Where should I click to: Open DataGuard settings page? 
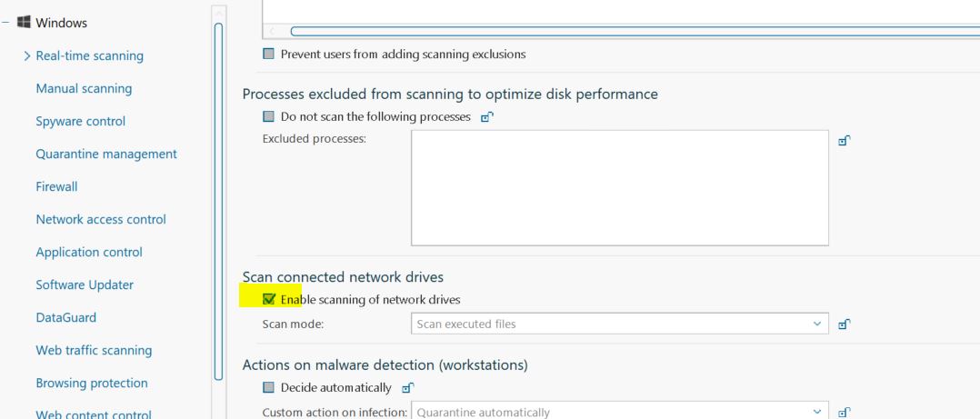click(65, 318)
